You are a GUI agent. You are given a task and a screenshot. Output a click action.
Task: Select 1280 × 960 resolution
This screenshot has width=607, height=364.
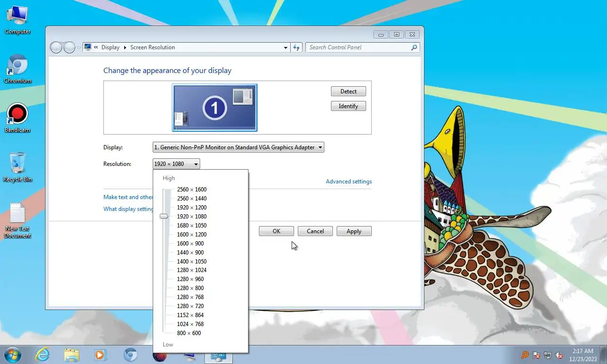coord(190,279)
